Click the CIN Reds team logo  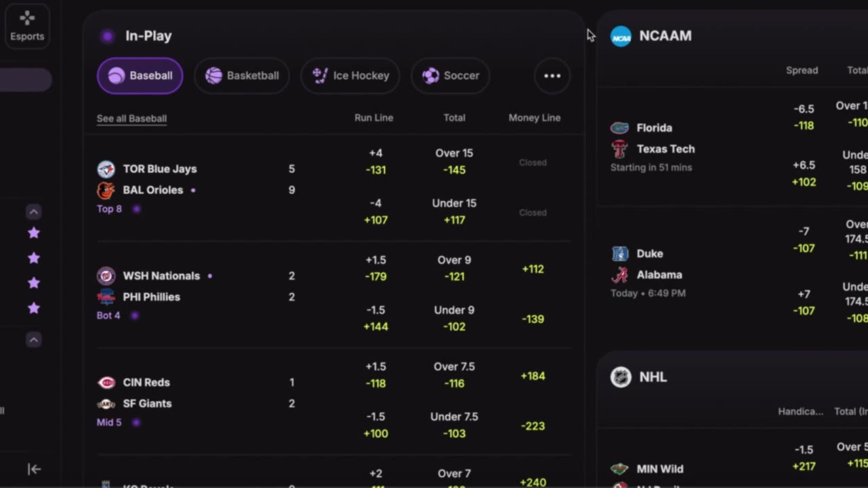(106, 383)
